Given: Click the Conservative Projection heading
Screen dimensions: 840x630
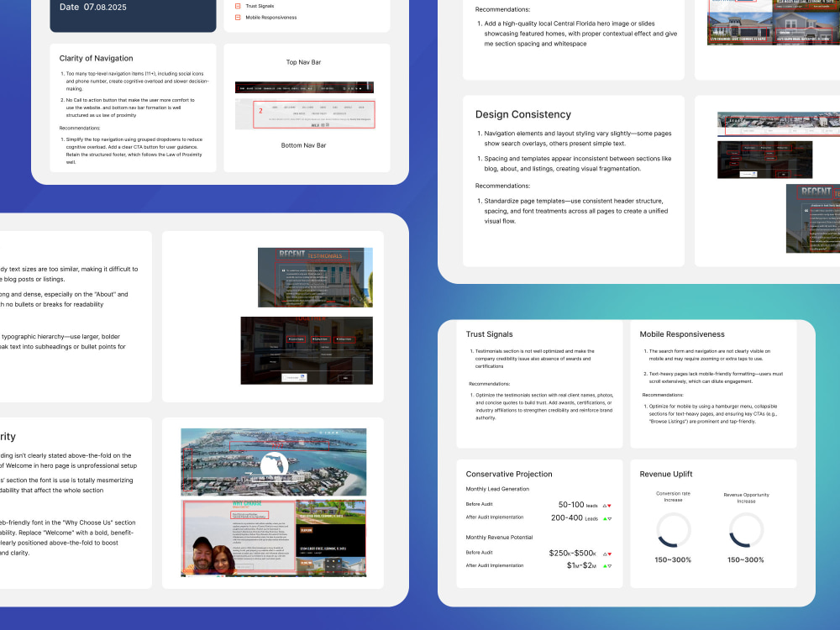Looking at the screenshot, I should (x=509, y=474).
